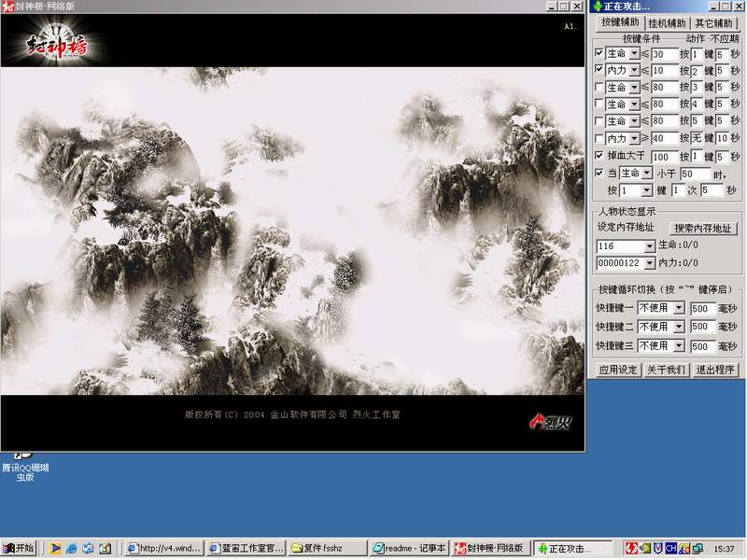Click the green tree icon in 正在攻击 title bar

click(598, 7)
